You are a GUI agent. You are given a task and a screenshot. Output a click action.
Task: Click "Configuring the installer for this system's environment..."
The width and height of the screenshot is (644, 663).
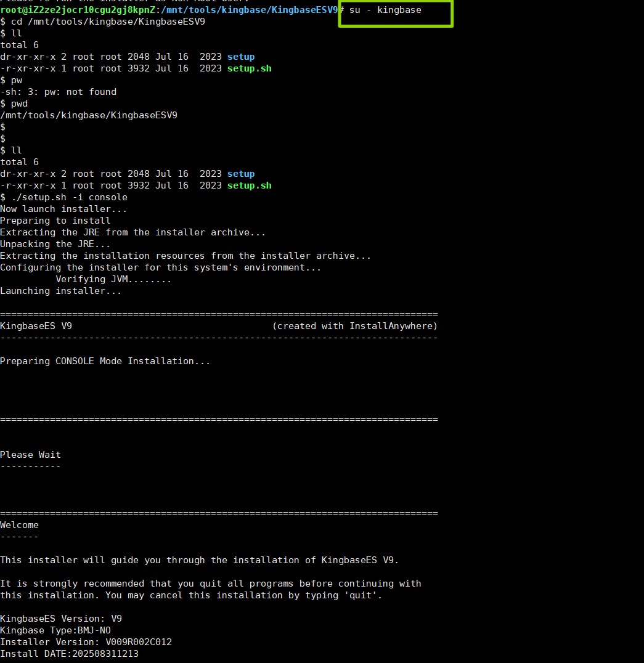161,267
